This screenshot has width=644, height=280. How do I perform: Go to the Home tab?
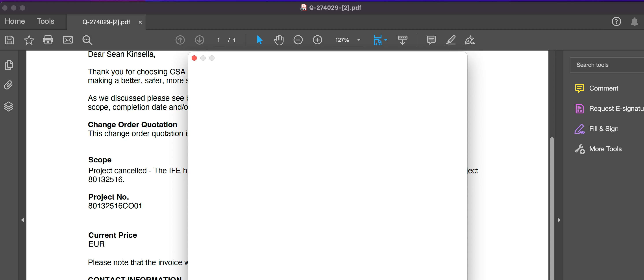[x=15, y=21]
